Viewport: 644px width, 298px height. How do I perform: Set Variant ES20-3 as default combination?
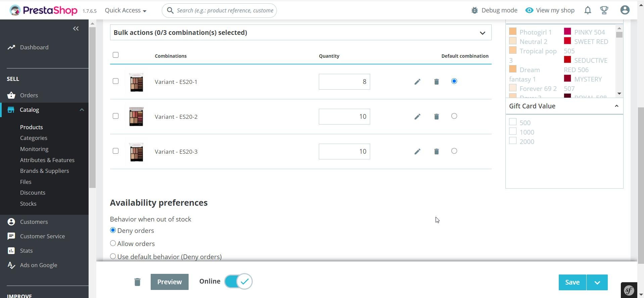(454, 151)
